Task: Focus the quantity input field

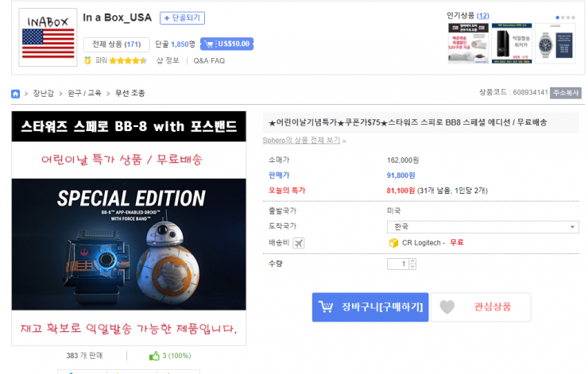Action: click(x=398, y=264)
